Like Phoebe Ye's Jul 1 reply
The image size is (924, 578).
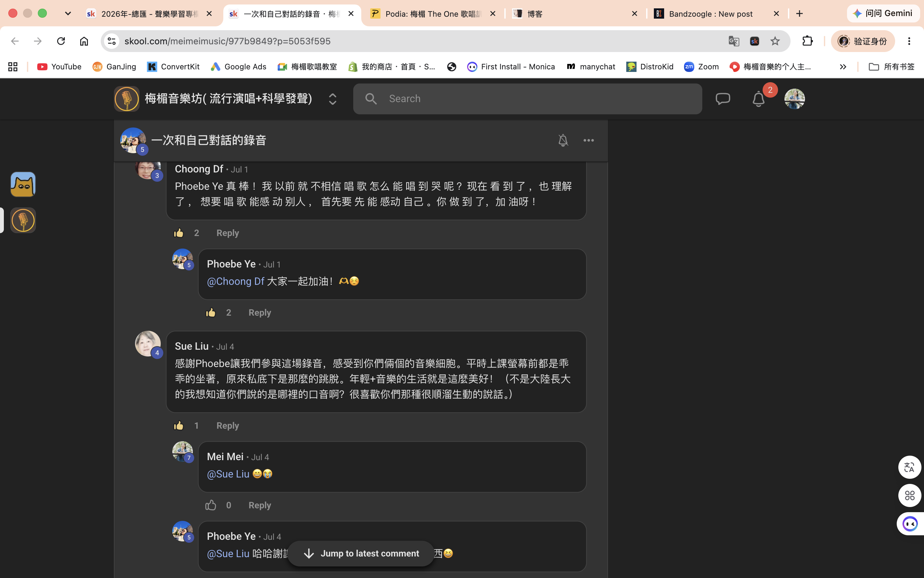211,312
